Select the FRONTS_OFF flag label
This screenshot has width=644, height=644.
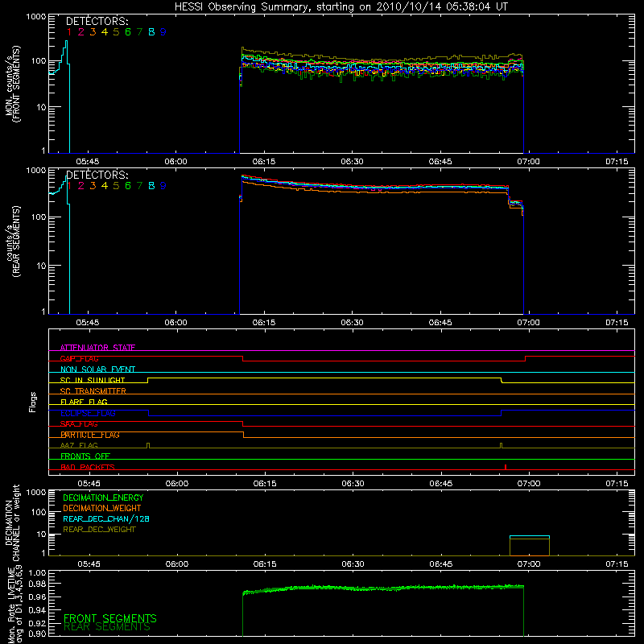click(85, 456)
